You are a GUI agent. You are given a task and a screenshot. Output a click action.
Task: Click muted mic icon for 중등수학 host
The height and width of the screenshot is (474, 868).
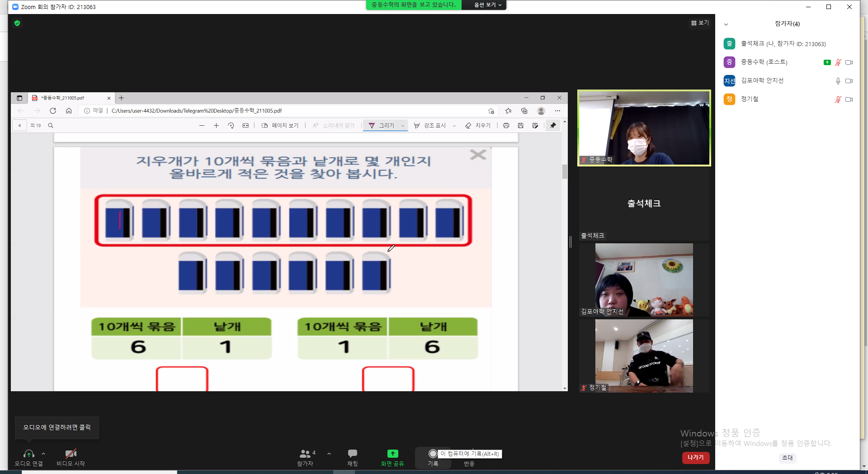pos(838,62)
